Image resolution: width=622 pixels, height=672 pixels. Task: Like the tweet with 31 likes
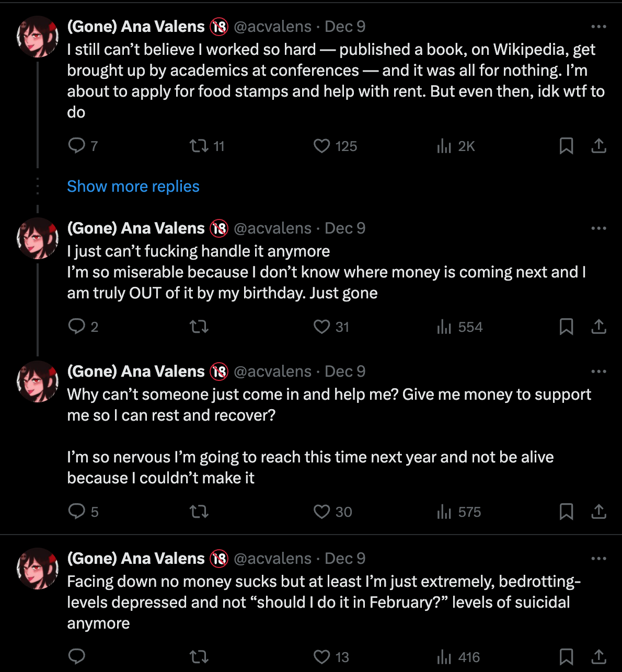pyautogui.click(x=321, y=327)
